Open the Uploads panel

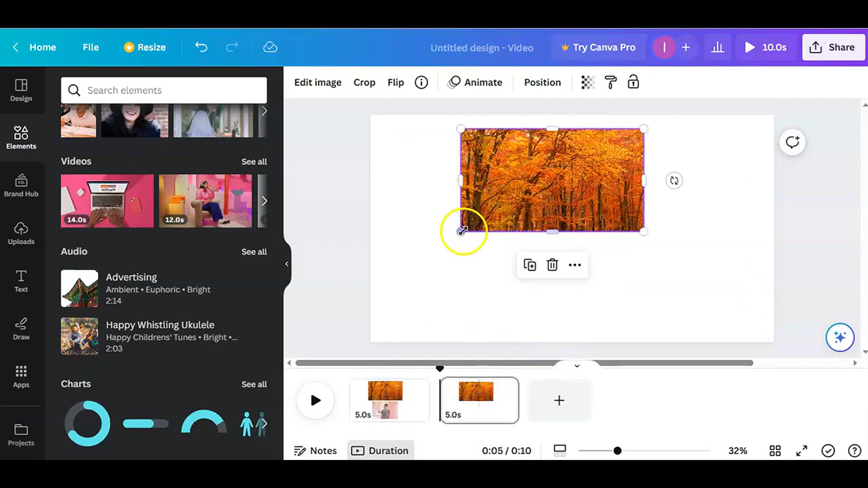[21, 233]
